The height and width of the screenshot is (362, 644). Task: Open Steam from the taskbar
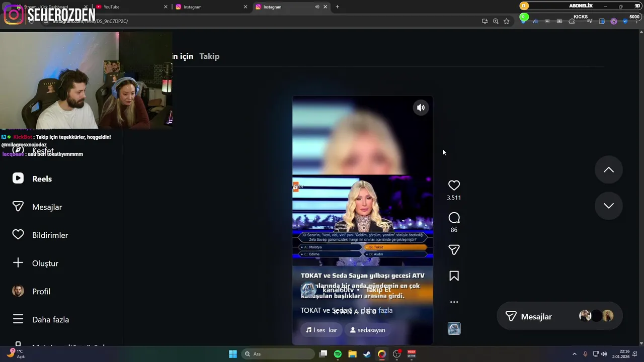pos(367,354)
